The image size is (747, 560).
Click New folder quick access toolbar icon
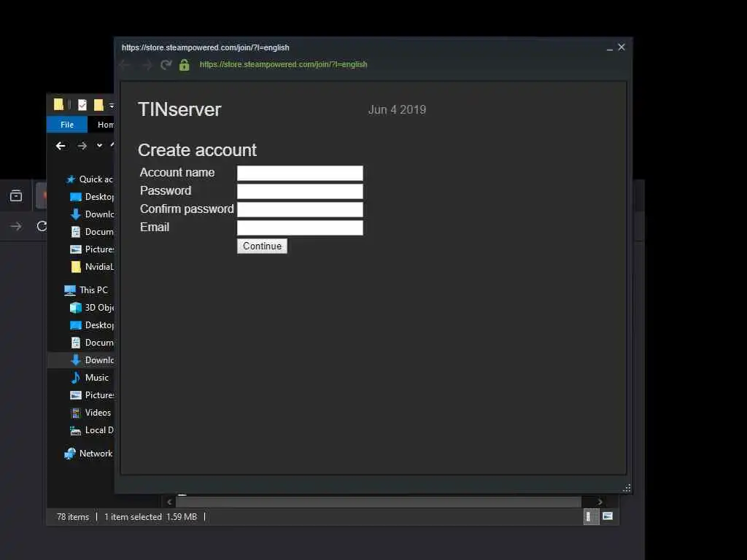(x=98, y=105)
